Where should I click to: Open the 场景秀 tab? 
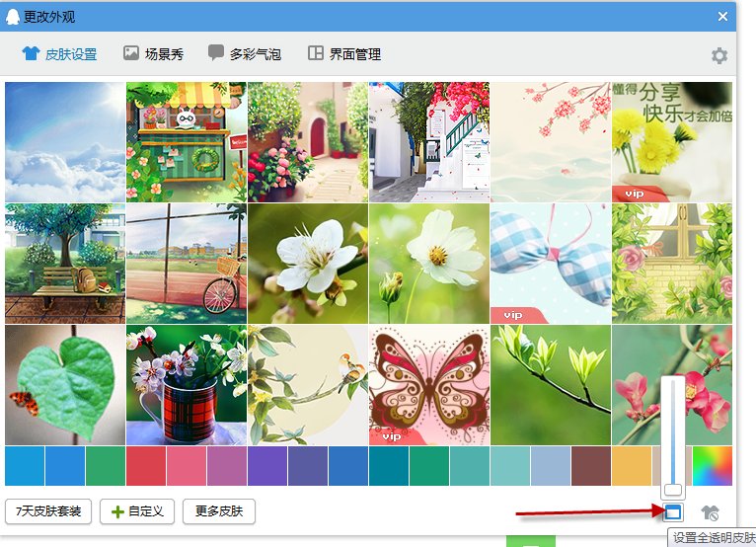coord(153,53)
